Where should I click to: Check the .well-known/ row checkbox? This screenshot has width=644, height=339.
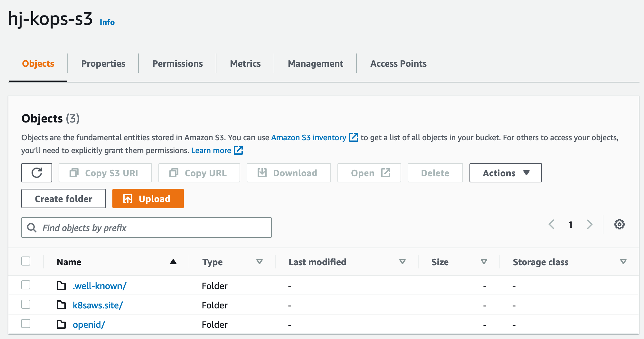26,285
